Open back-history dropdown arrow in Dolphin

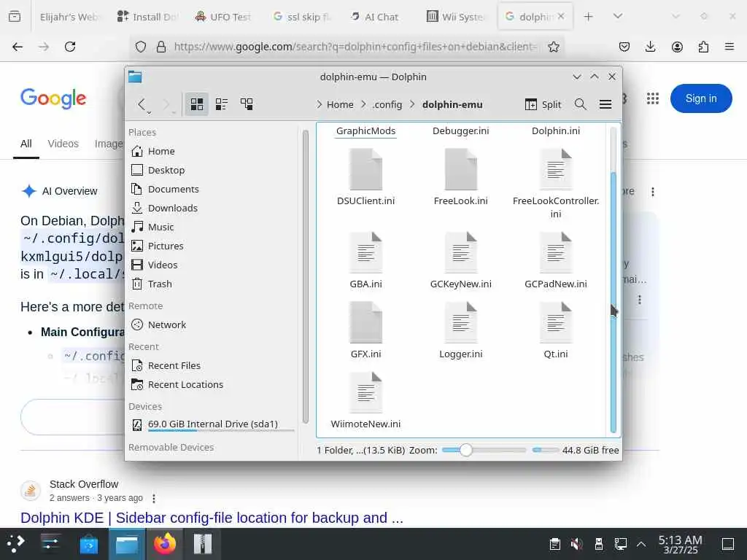click(x=149, y=112)
